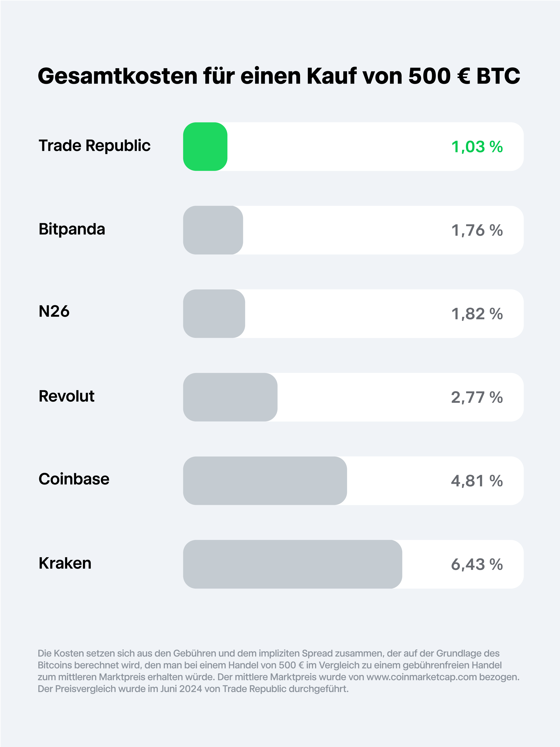Click the 1,76 % value

477,230
